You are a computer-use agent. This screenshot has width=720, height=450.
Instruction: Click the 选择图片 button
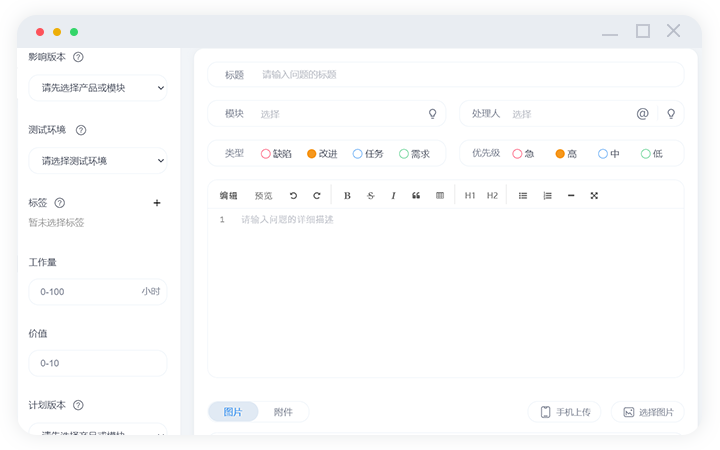tap(647, 412)
